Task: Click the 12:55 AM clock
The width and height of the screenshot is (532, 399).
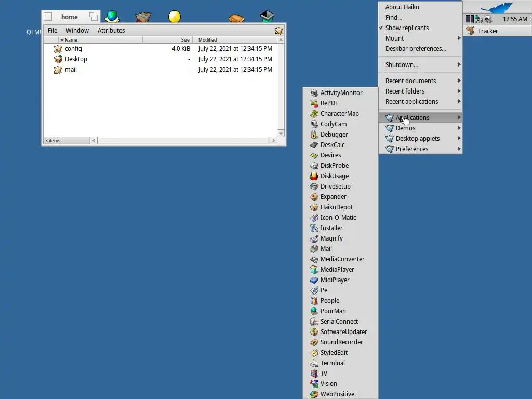Action: point(515,19)
